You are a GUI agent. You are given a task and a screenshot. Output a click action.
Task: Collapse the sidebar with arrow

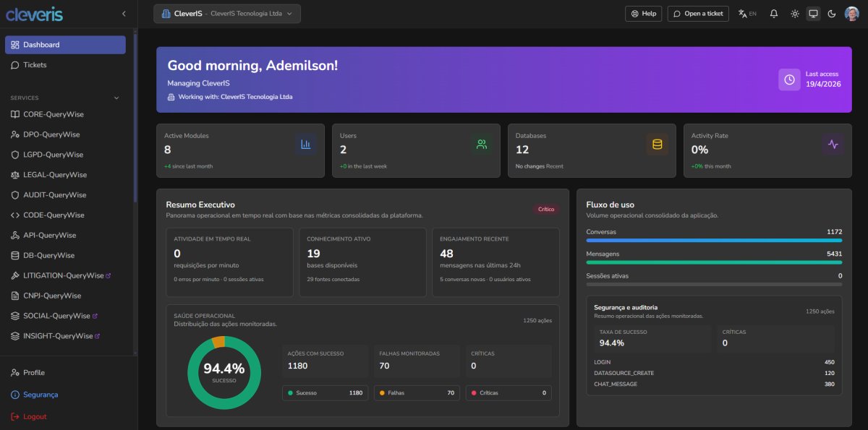pos(124,14)
